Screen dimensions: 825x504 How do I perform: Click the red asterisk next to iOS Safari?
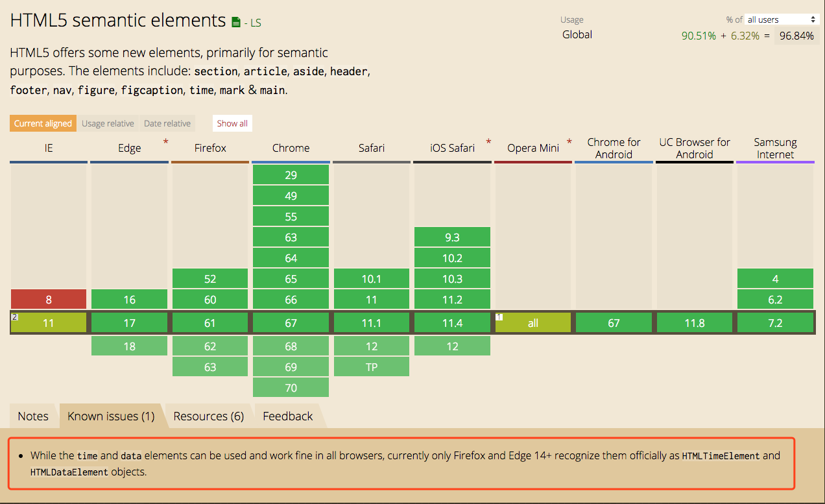pyautogui.click(x=488, y=141)
